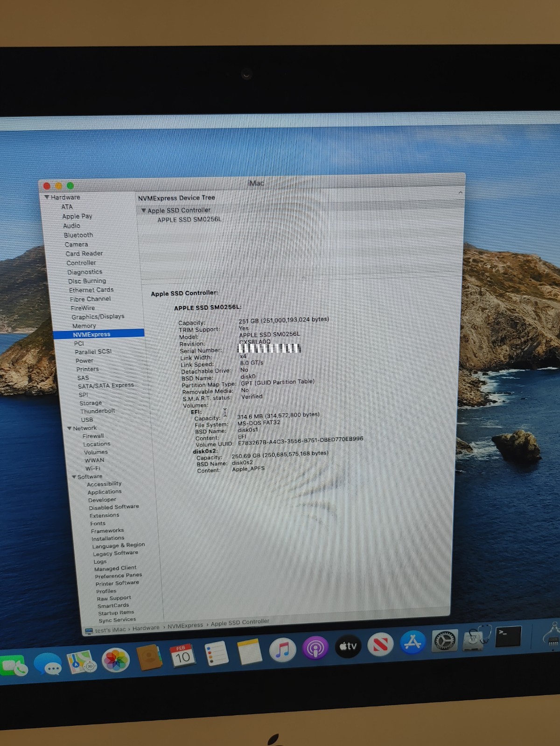Open the App Store icon
Image resolution: width=560 pixels, height=746 pixels.
[x=413, y=642]
